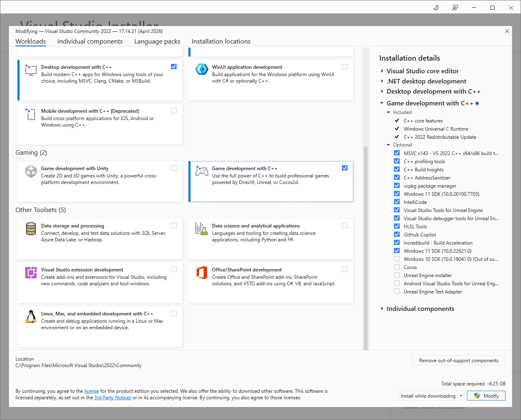Click the Windows 11 SDK (10.0.26100.7705) label
The width and height of the screenshot is (521, 420).
pyautogui.click(x=442, y=194)
